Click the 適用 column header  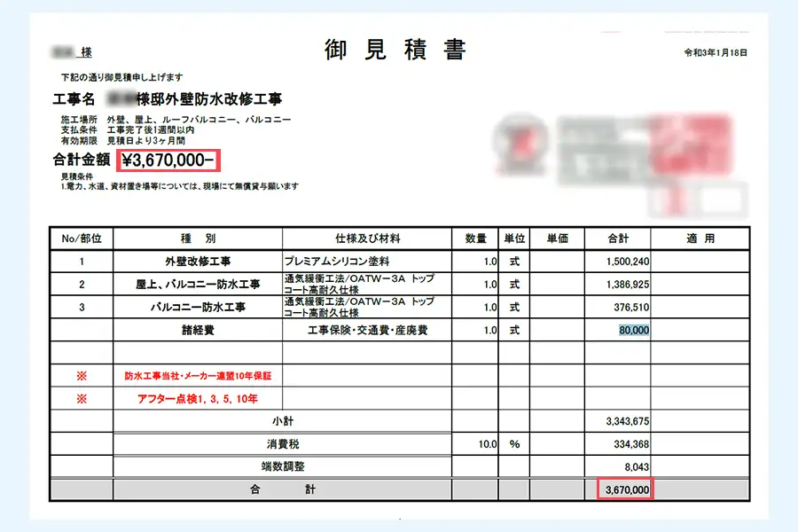700,239
